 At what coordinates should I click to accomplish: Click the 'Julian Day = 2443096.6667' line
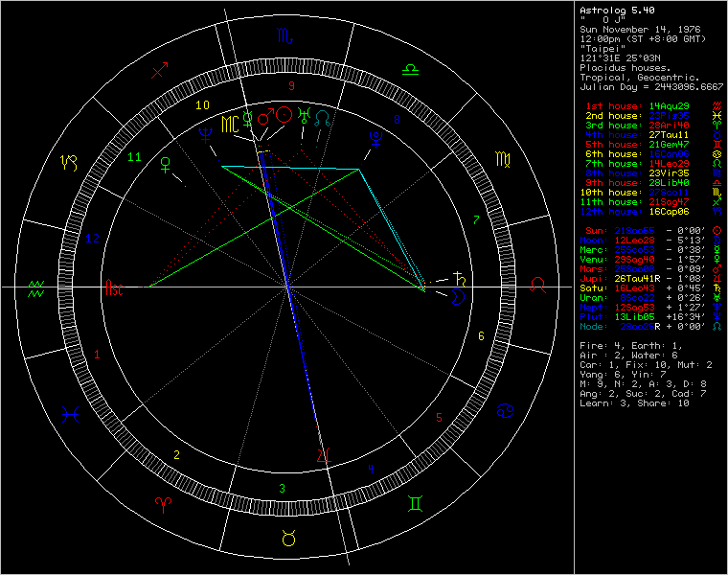pyautogui.click(x=651, y=87)
